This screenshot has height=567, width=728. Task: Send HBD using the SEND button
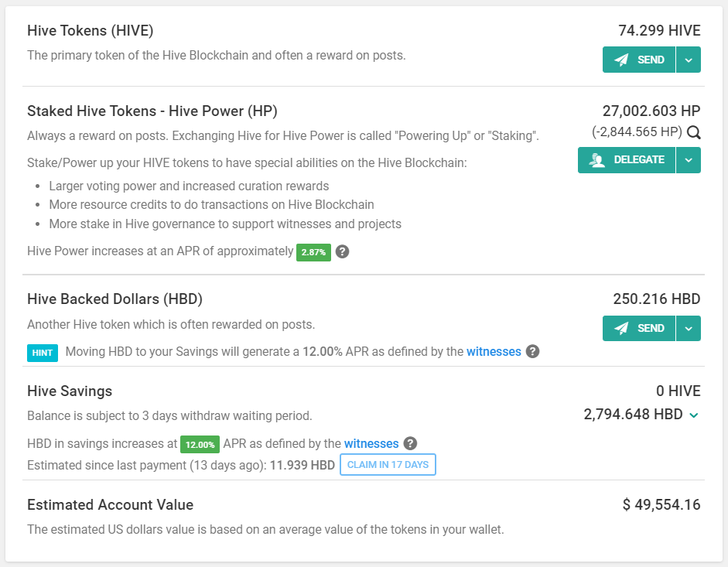639,328
